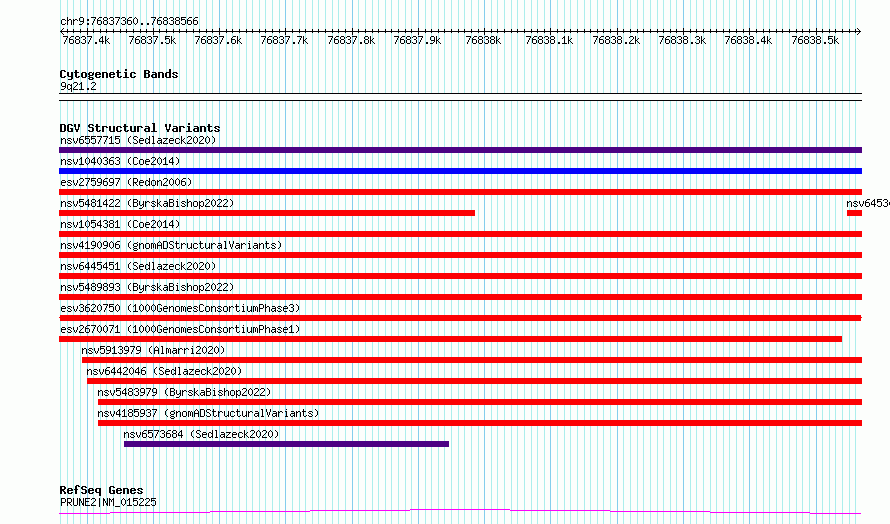Click the RefSeq Genes track title
890x524 pixels.
point(101,490)
